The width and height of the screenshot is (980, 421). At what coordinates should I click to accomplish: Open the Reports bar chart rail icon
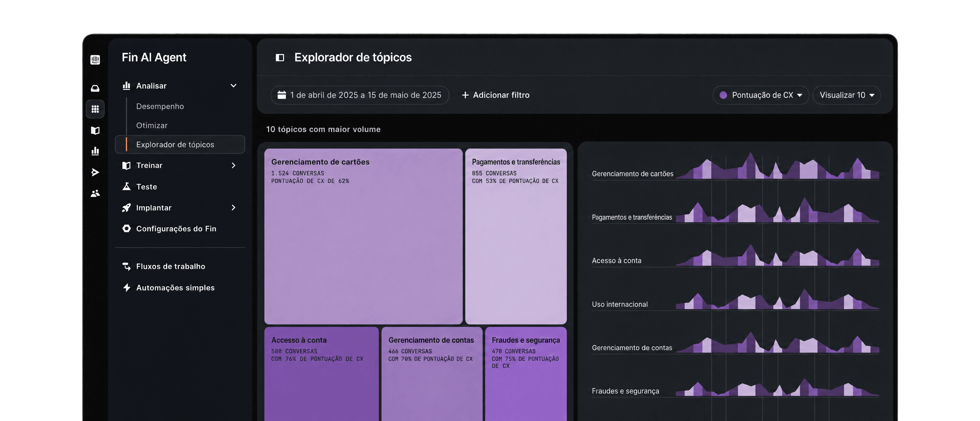click(x=95, y=151)
